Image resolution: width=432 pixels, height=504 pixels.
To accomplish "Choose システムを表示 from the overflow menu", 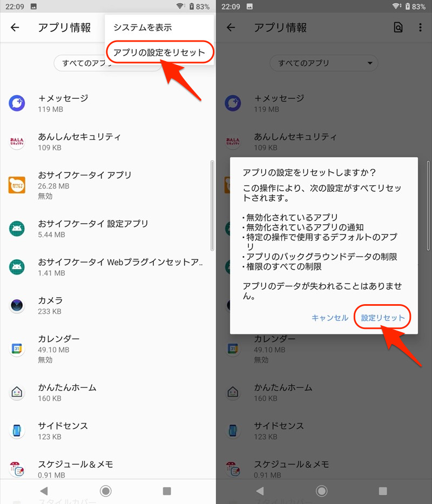I will (x=143, y=27).
